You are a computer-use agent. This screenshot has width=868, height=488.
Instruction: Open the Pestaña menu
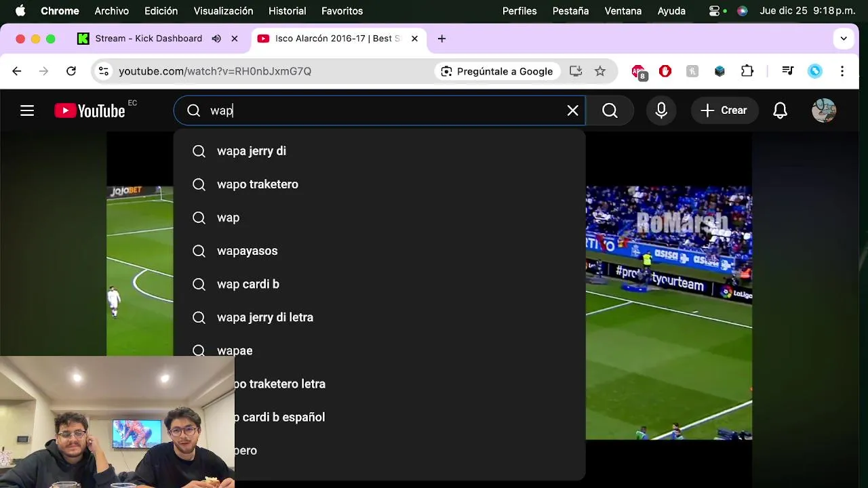tap(570, 11)
